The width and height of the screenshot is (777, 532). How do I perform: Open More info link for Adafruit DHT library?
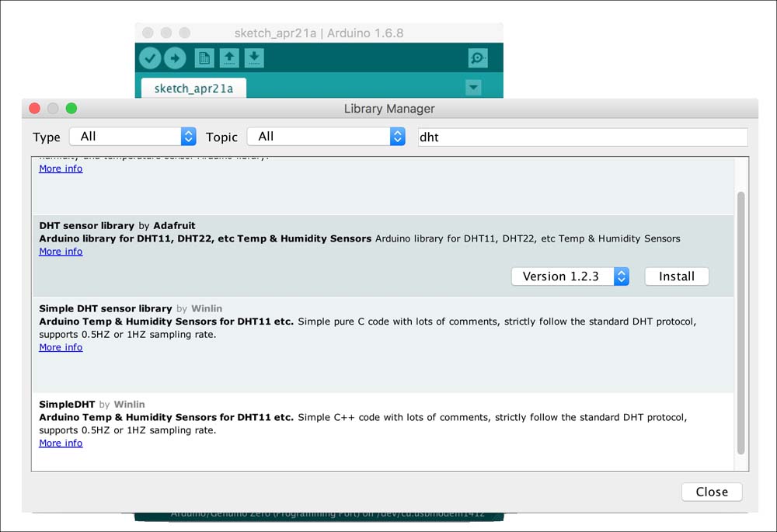point(61,252)
